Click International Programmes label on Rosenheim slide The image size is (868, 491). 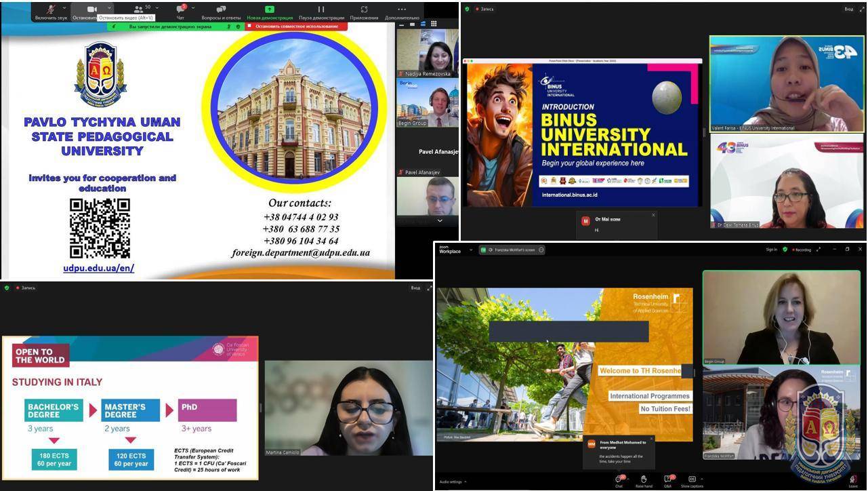click(650, 395)
